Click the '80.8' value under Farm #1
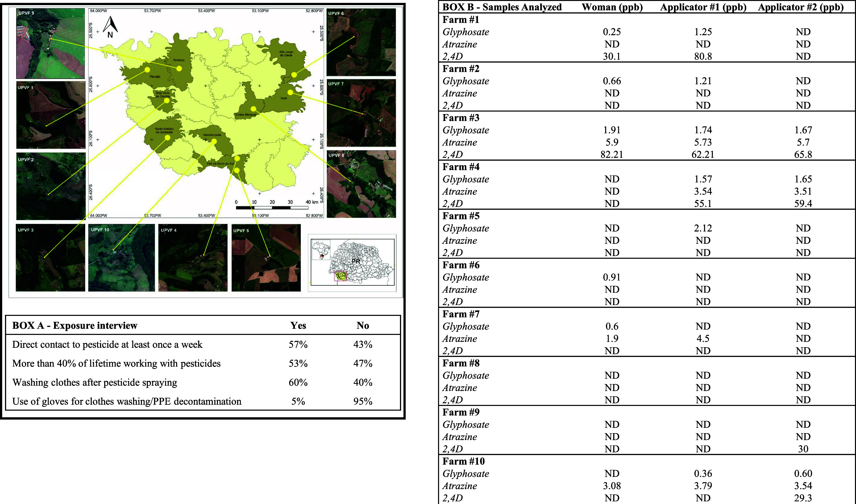Screen dimensions: 856x504 pos(703,56)
